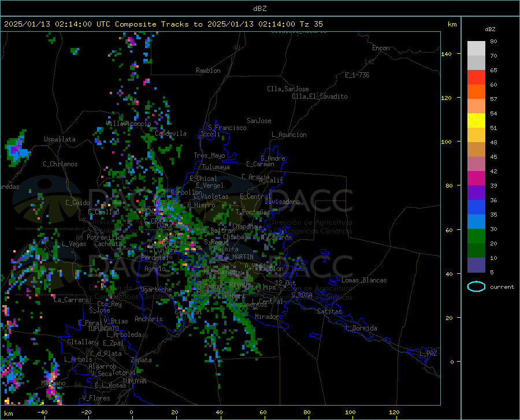Click the 'Tz 35' header text
Screen dimensions: 520x420
click(x=311, y=24)
